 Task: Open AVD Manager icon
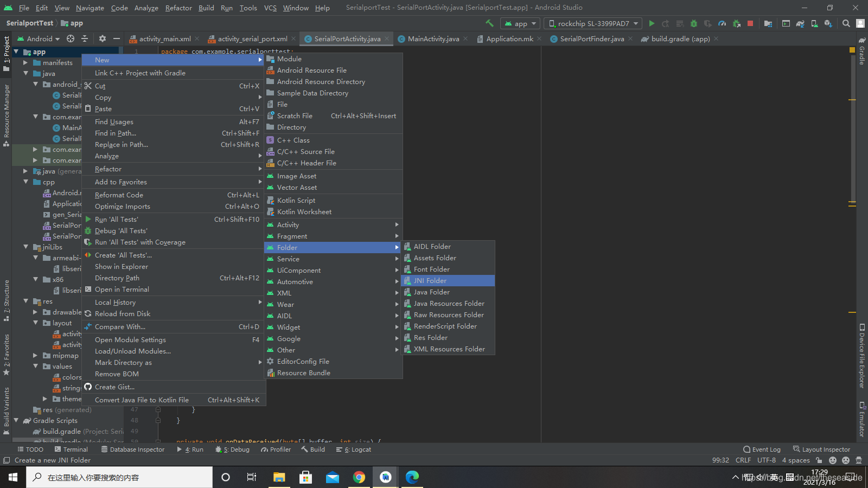pos(814,23)
